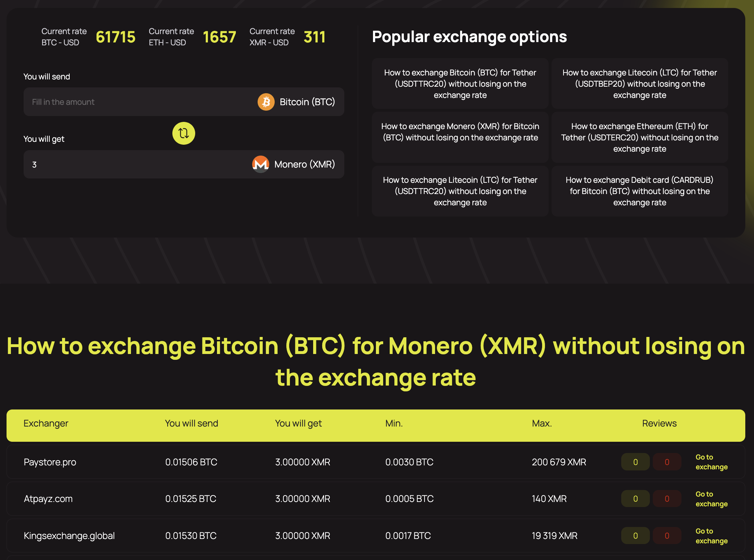
Task: Click Kingsexchange.global negative reviews count badge
Action: click(x=667, y=536)
